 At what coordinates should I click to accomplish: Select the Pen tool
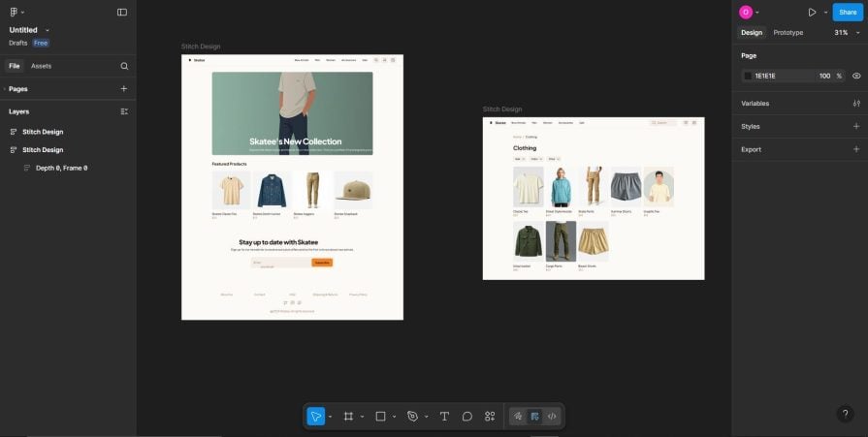412,416
